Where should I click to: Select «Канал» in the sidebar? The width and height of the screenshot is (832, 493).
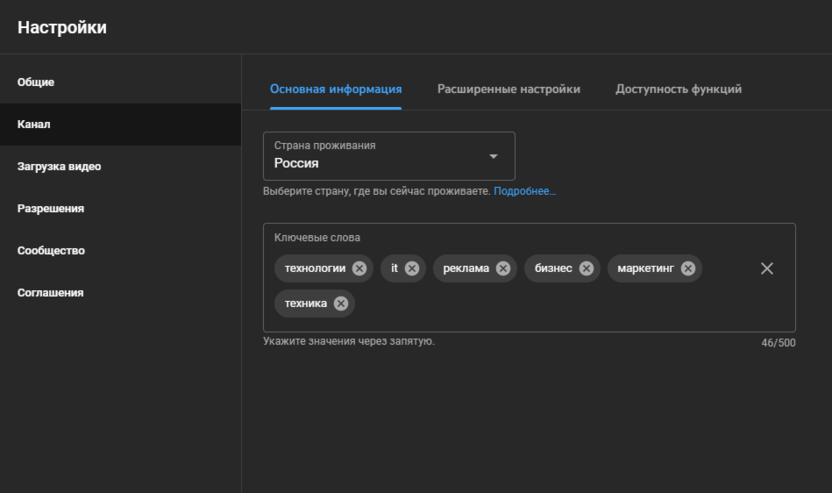click(x=34, y=125)
